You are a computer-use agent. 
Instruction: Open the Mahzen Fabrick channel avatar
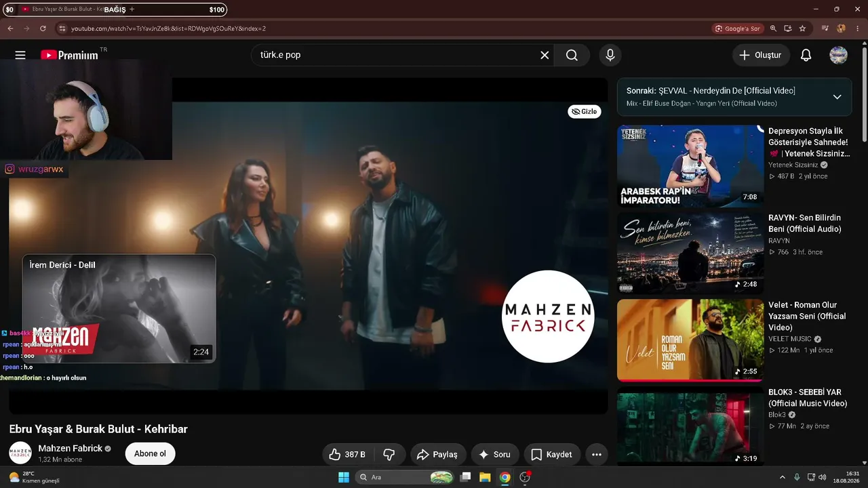tap(20, 453)
